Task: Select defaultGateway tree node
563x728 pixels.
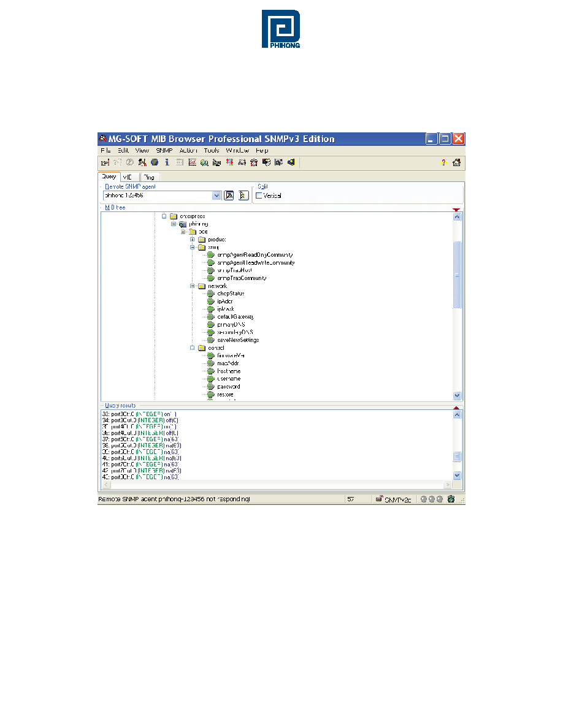Action: click(235, 317)
